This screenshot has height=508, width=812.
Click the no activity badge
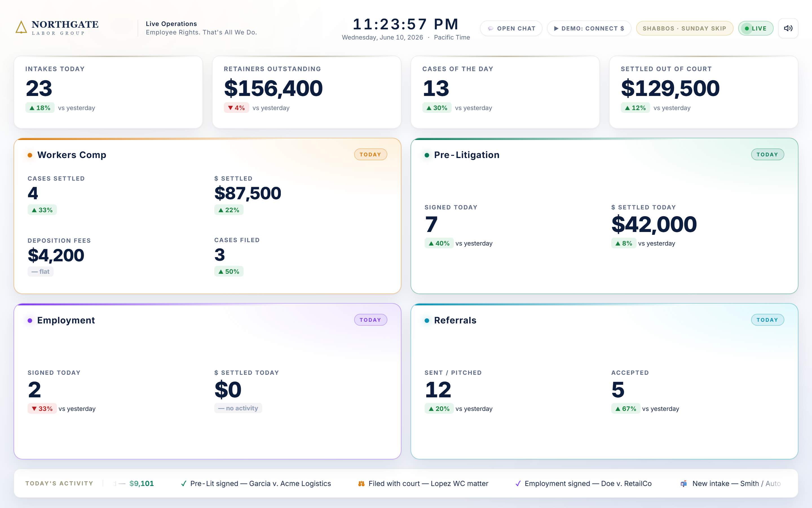pos(238,408)
